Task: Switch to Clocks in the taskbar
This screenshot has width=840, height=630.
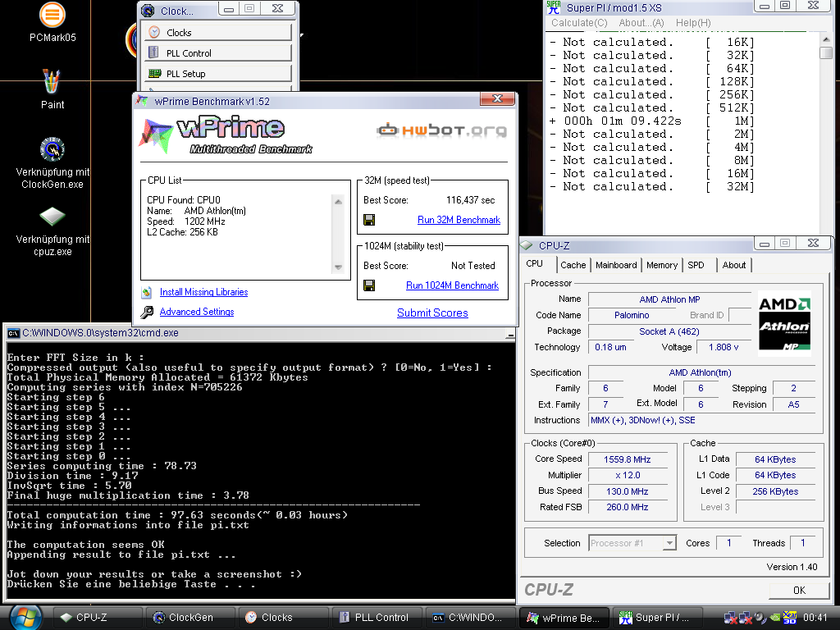Action: tap(284, 618)
